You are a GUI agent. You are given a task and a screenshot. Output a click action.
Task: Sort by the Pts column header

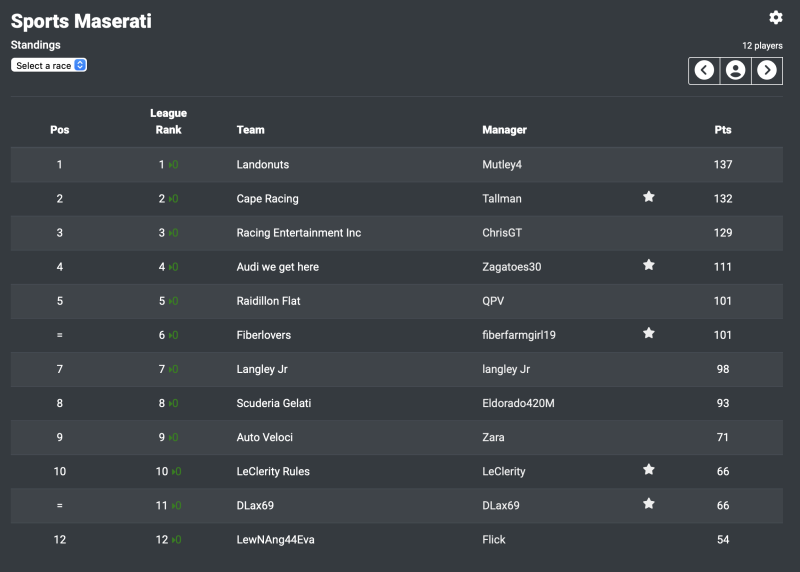coord(722,130)
